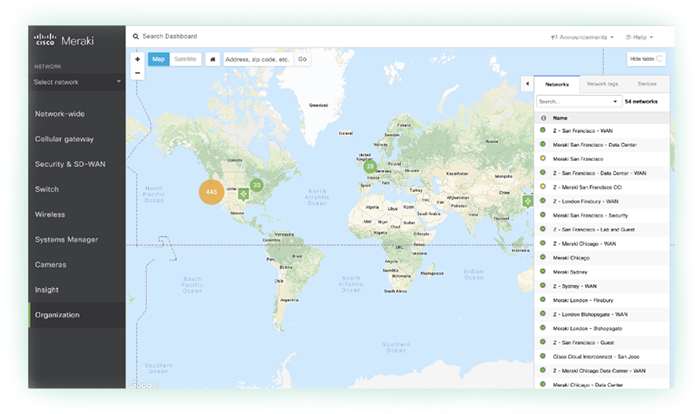Screen dimensions: 700x414
Task: Open Meraki London - Bishopsgate network
Action: (588, 328)
